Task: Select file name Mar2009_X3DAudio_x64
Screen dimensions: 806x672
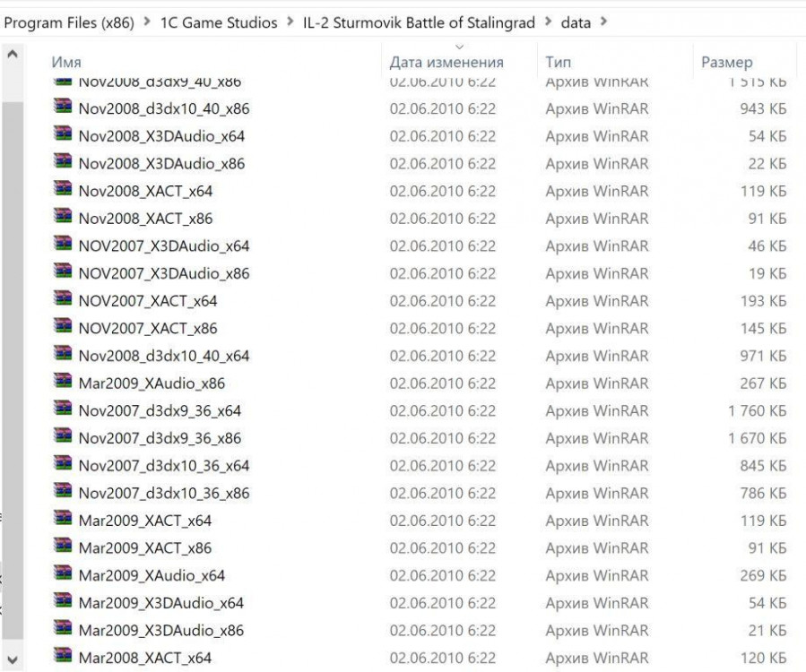Action: pyautogui.click(x=160, y=603)
